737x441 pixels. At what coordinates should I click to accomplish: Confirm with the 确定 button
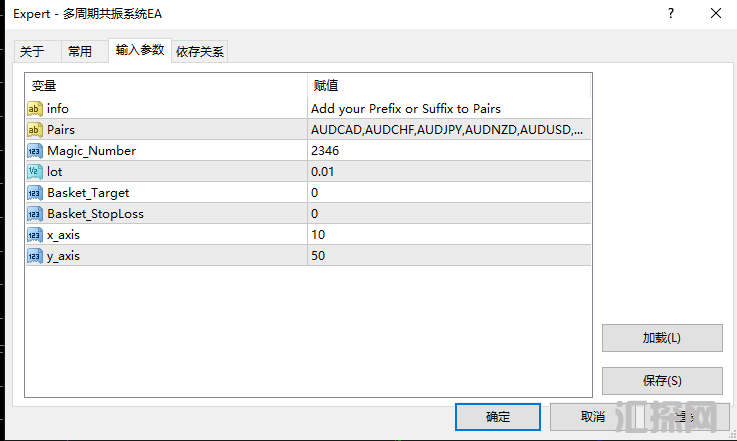497,416
